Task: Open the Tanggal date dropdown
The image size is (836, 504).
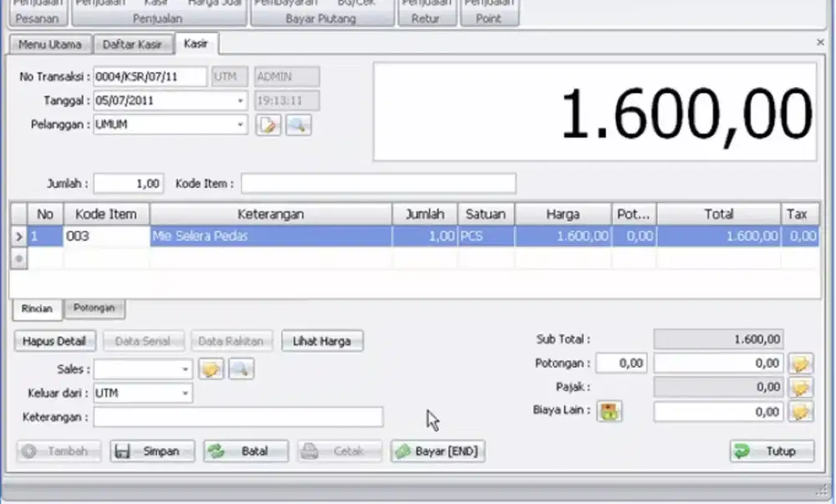Action: tap(241, 101)
